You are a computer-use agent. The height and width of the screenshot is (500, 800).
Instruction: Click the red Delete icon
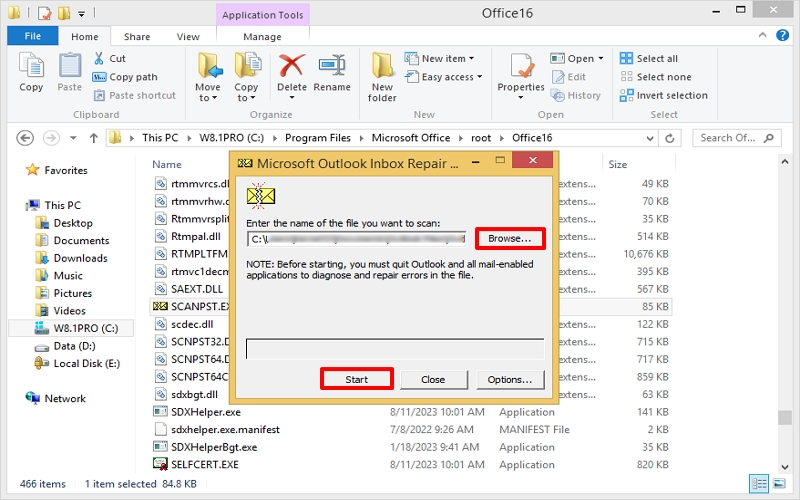coord(291,66)
